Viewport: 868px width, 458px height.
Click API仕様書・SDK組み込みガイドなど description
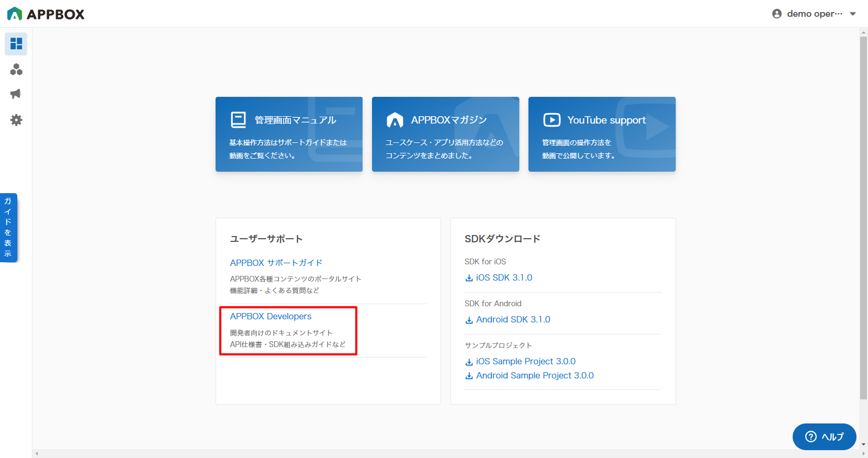[x=288, y=344]
